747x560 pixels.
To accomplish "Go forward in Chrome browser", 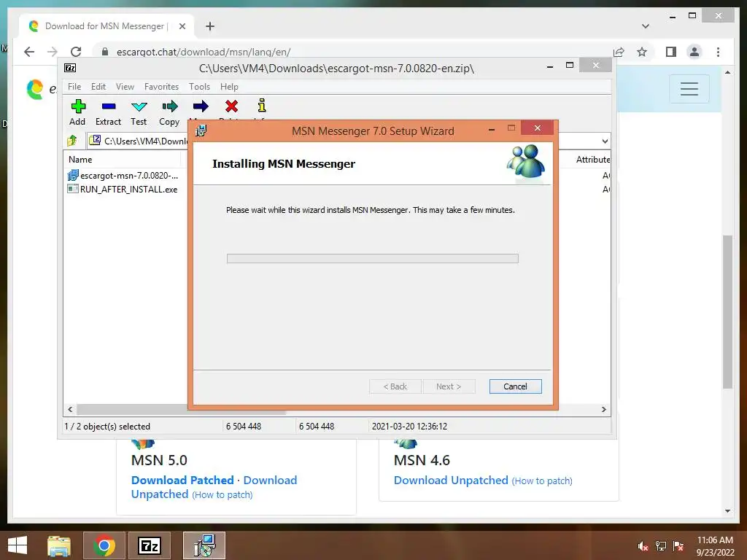I will 53,52.
